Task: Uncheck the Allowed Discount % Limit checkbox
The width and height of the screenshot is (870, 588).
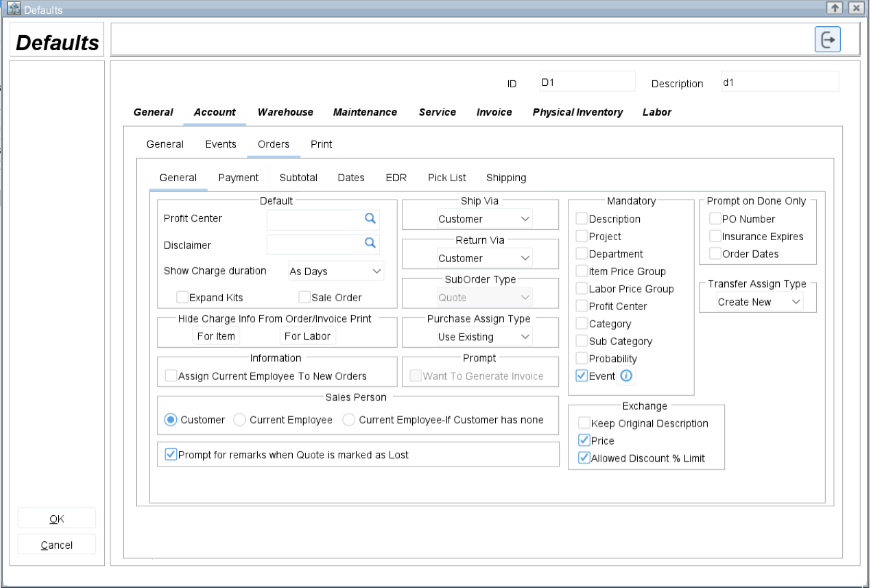Action: point(584,458)
